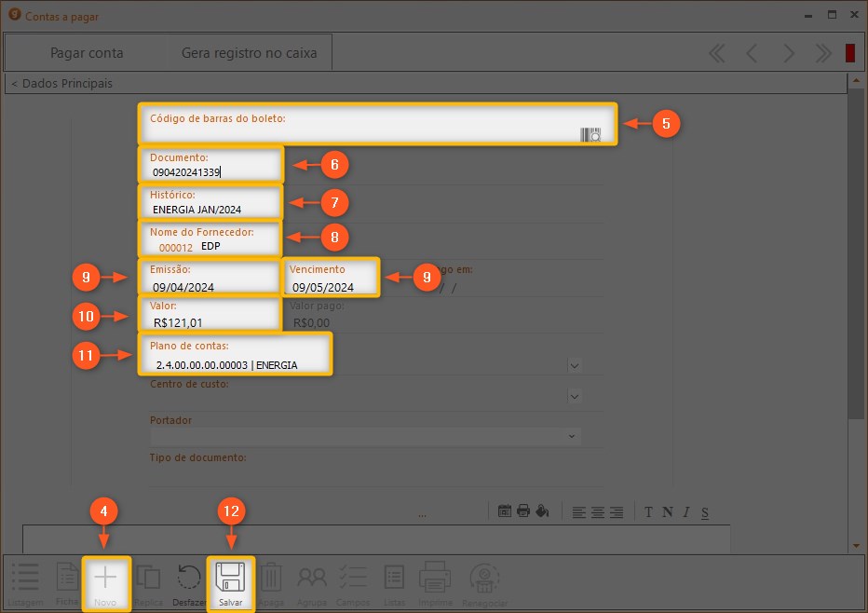Screen dimensions: 868x613
Task: Select the Gera registro no caixa tab
Action: tap(249, 53)
